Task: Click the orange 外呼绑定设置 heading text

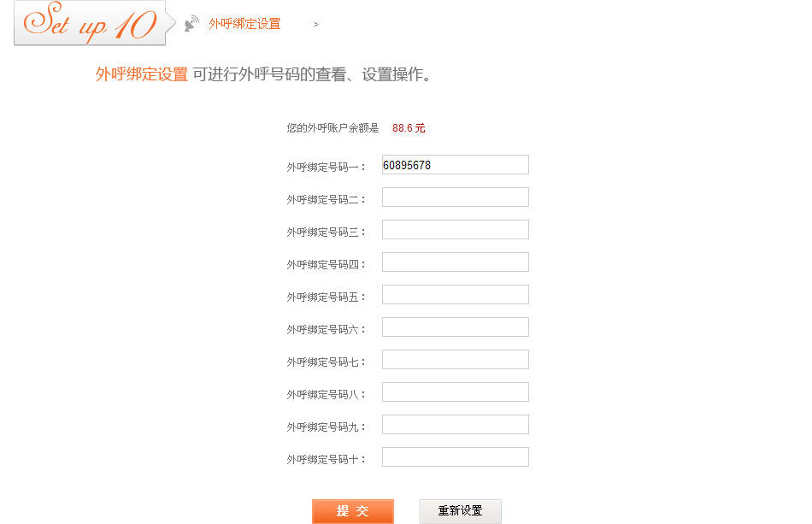Action: pyautogui.click(x=142, y=74)
